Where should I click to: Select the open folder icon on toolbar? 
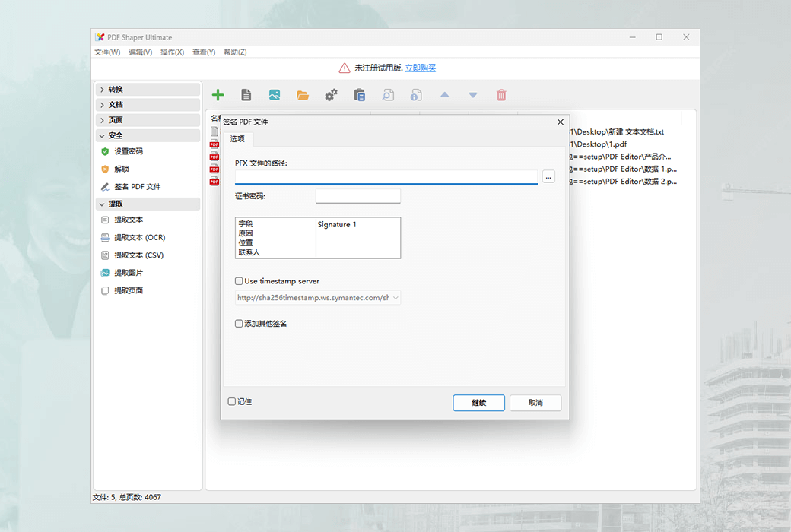point(303,94)
